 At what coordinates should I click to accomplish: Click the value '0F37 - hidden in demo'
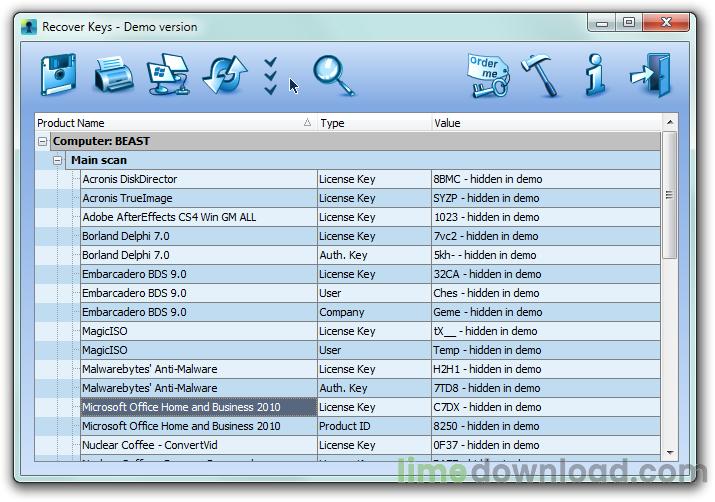(x=486, y=445)
